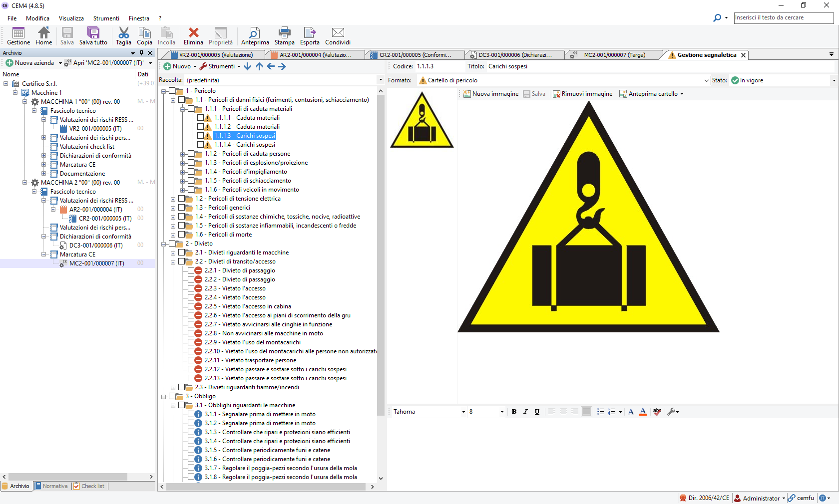Click the Nuova immagine button
This screenshot has width=839, height=504.
tap(491, 94)
